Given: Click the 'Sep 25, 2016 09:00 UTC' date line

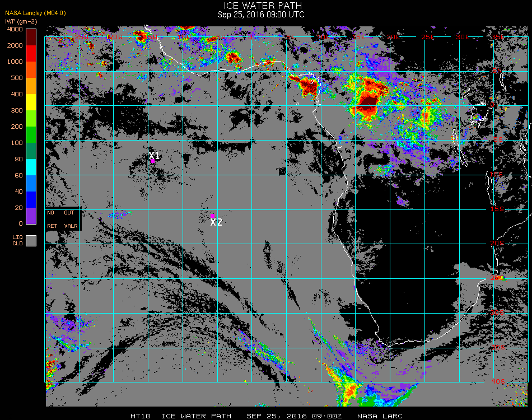Looking at the screenshot, I should (261, 15).
